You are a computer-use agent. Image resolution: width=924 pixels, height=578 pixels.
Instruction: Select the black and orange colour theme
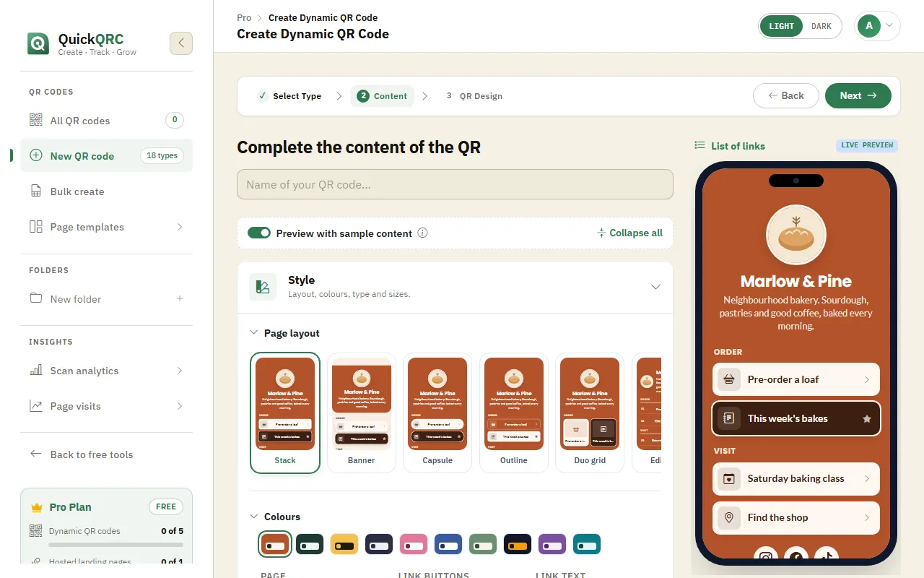click(518, 544)
